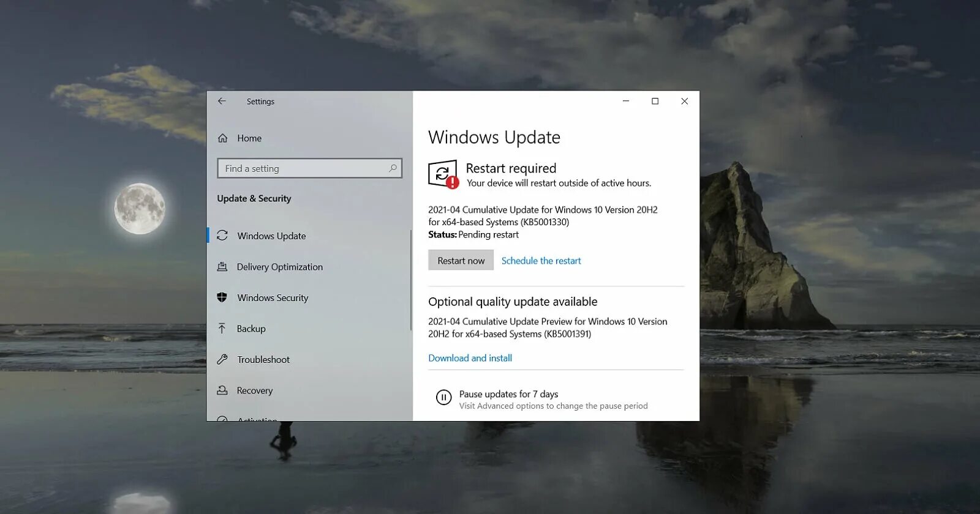
Task: Focus the Find a setting search field
Action: point(309,168)
